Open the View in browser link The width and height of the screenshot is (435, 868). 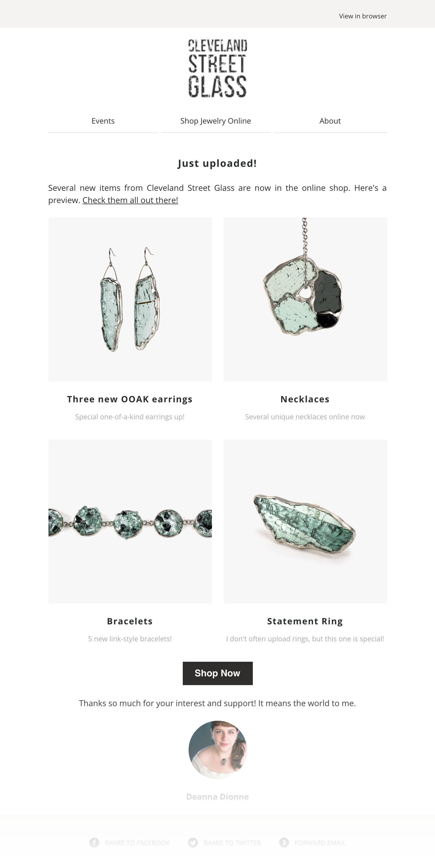pos(363,16)
